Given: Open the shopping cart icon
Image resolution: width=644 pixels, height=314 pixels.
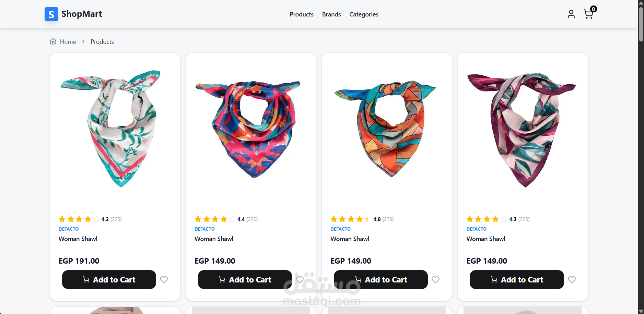Looking at the screenshot, I should pos(588,14).
